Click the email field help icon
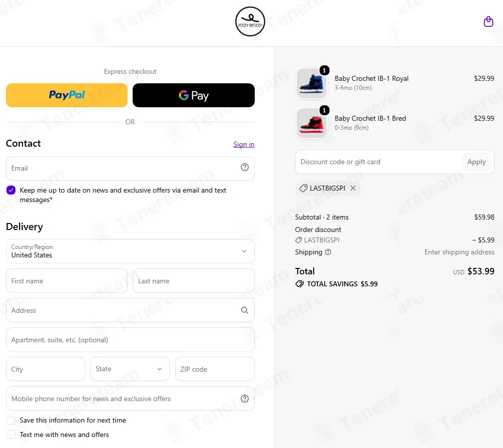Viewport: 503px width, 448px height. click(x=245, y=167)
